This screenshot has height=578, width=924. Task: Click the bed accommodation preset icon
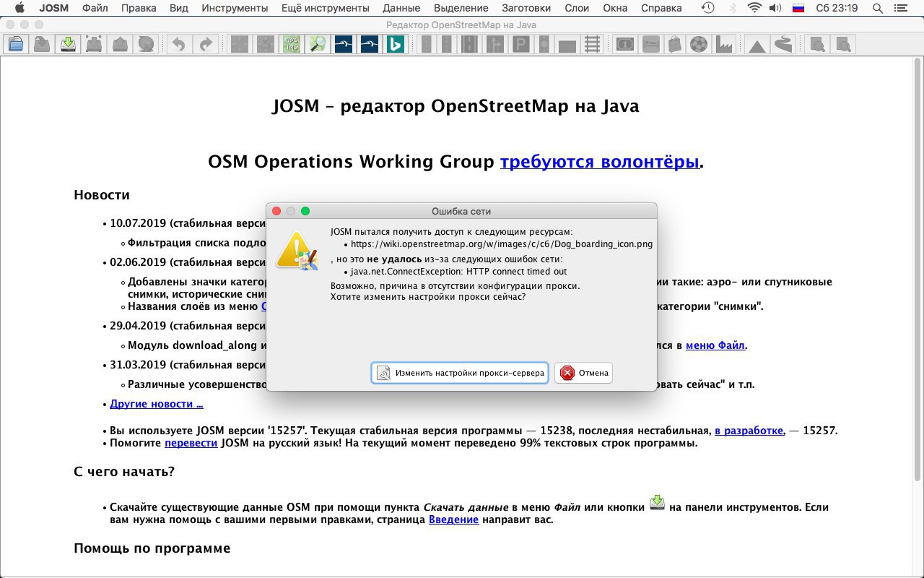tap(650, 44)
